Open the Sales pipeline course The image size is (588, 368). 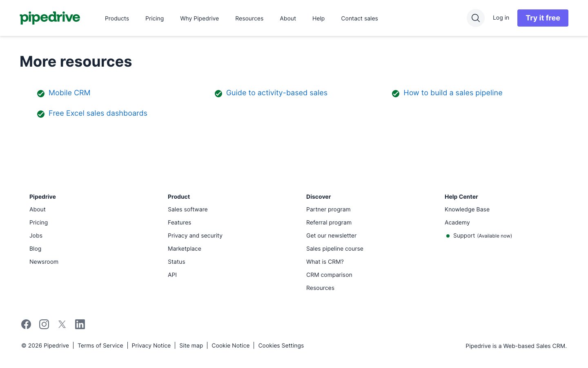tap(334, 249)
